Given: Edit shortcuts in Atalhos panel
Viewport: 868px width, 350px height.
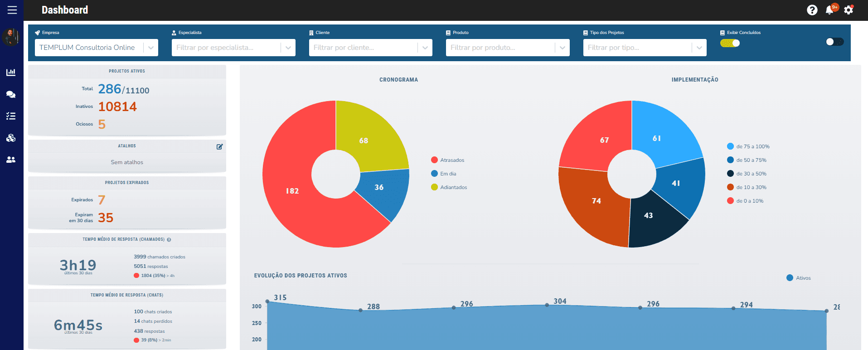Looking at the screenshot, I should (220, 146).
